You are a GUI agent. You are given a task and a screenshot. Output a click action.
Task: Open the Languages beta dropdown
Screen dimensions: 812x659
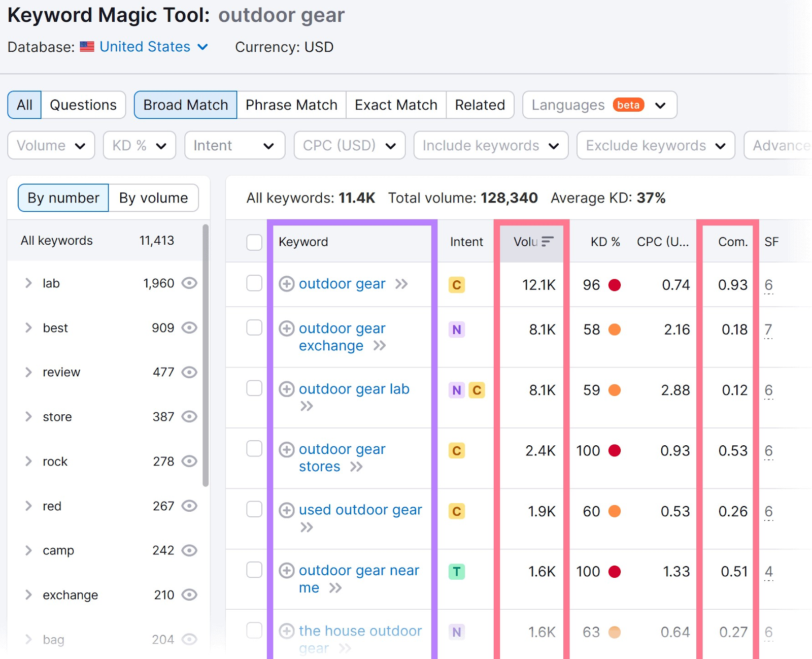pyautogui.click(x=599, y=105)
